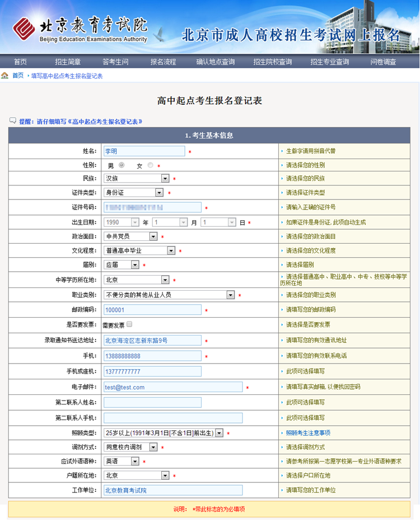Tick the 需要发票 checkbox
420x521 pixels.
pos(129,324)
